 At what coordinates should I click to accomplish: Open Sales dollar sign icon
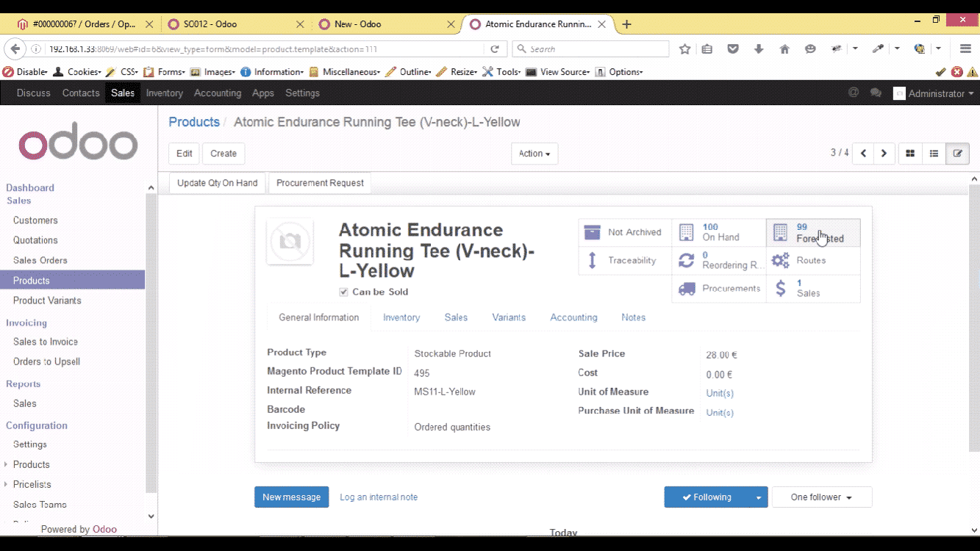[x=781, y=288]
